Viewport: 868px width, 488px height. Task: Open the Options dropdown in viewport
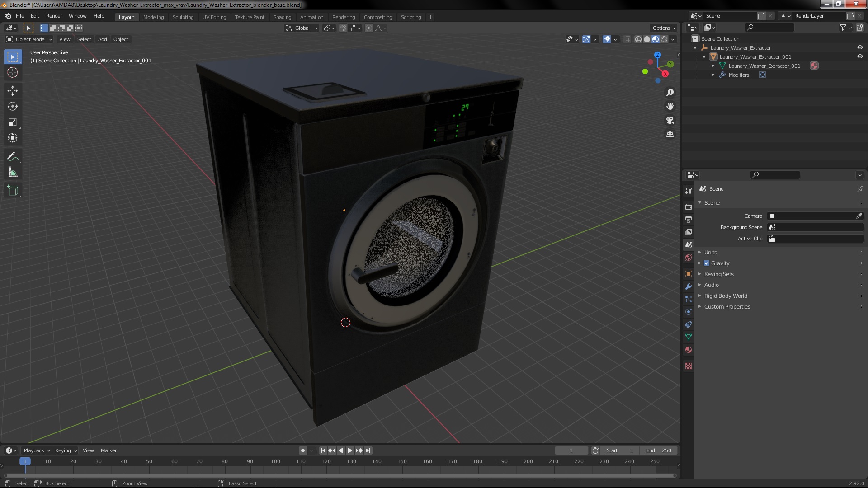pyautogui.click(x=664, y=28)
